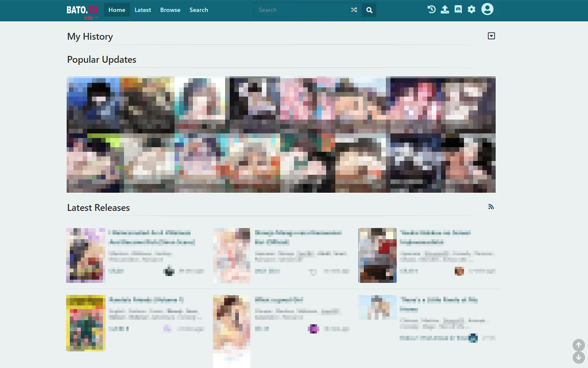Open the Latest Releases RSS feed icon

click(x=491, y=207)
